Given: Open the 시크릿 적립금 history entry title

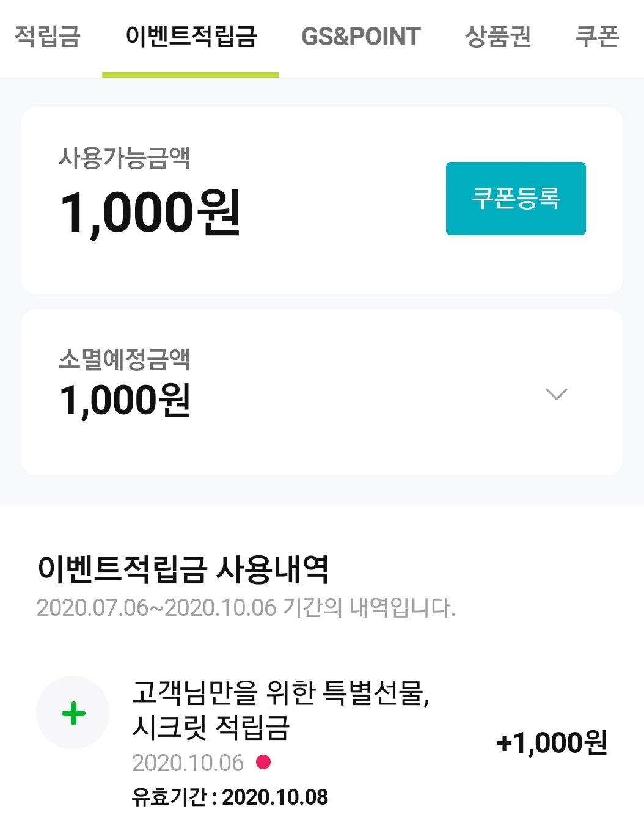Looking at the screenshot, I should 280,709.
